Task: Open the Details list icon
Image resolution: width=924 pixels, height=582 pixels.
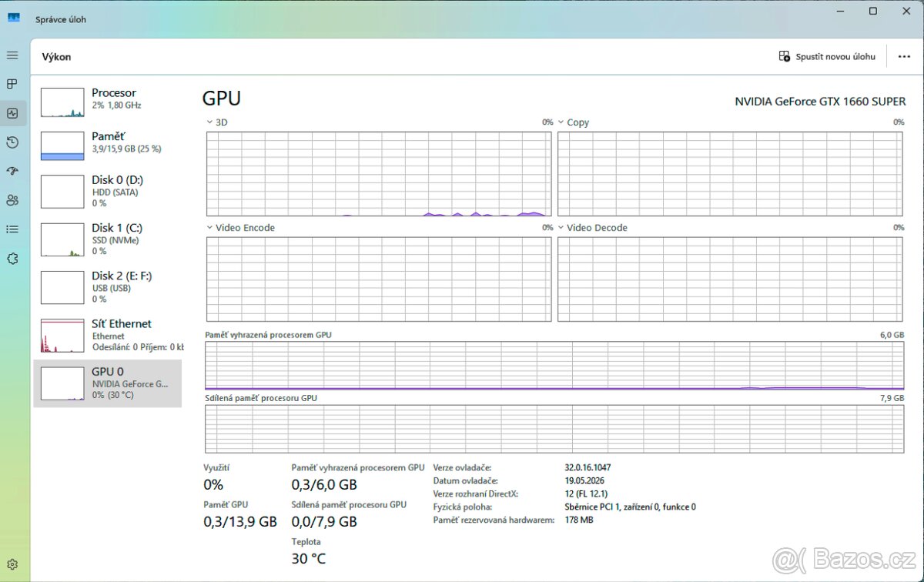Action: 12,229
